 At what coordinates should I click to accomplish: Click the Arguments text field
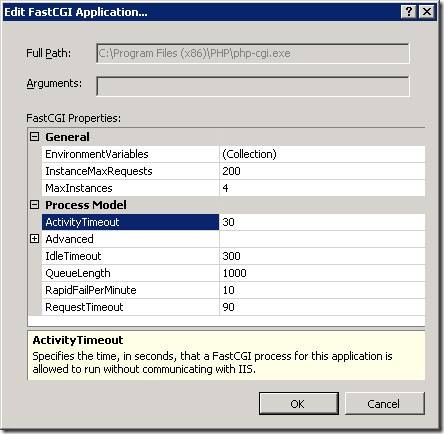(253, 86)
